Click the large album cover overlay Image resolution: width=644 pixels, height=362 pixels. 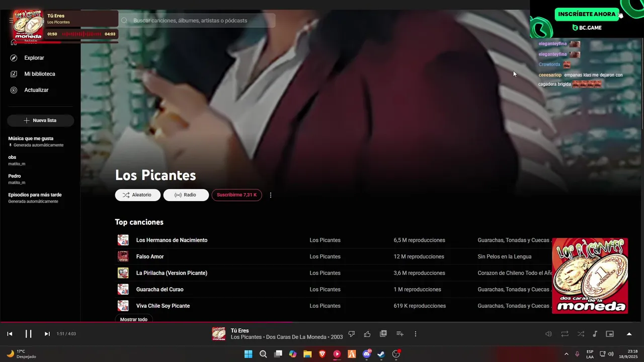590,276
